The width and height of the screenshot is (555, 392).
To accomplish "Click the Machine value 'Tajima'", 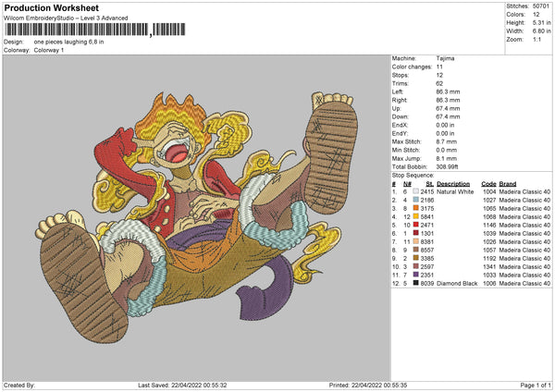I will [x=445, y=58].
